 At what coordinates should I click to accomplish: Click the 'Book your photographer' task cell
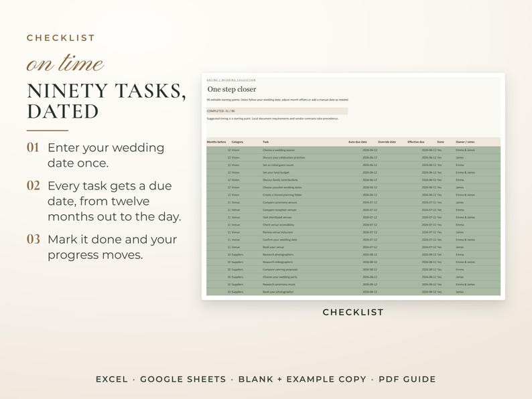pos(278,292)
